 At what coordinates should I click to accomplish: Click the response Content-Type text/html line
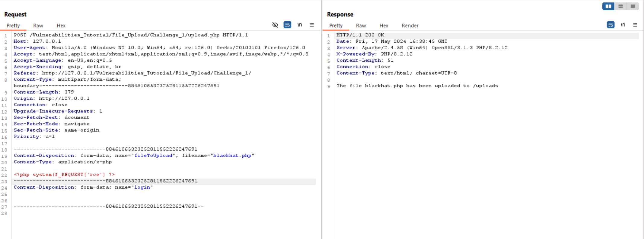[x=397, y=73]
